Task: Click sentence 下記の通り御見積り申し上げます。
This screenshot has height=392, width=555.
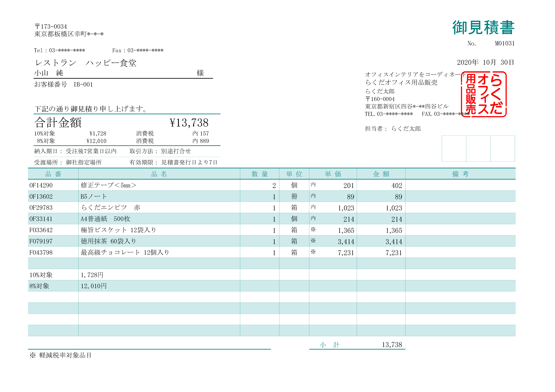Action: coord(90,109)
